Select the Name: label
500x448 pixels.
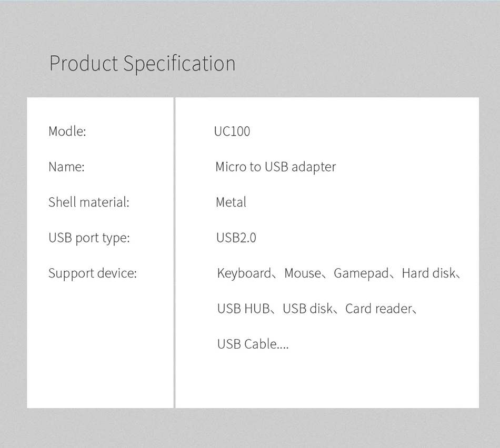67,167
